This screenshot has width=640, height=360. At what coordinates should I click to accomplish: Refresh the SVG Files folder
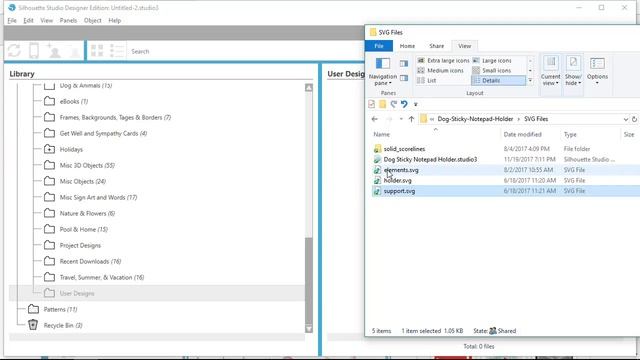[x=634, y=119]
